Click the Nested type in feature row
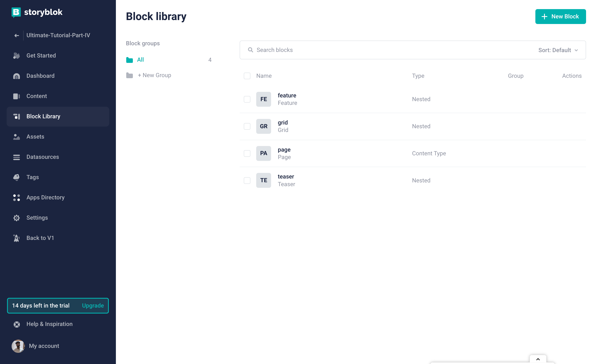This screenshot has width=596, height=364. point(421,99)
